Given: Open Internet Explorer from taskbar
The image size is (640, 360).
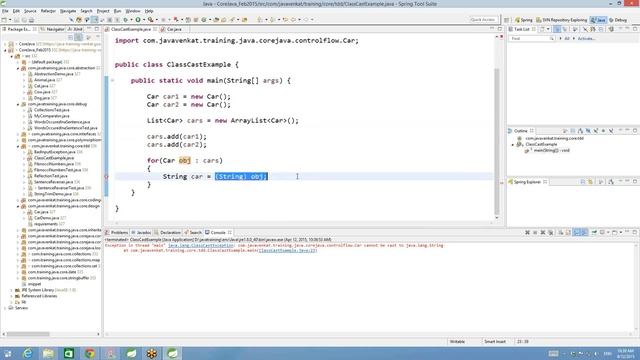Looking at the screenshot, I should (x=28, y=353).
